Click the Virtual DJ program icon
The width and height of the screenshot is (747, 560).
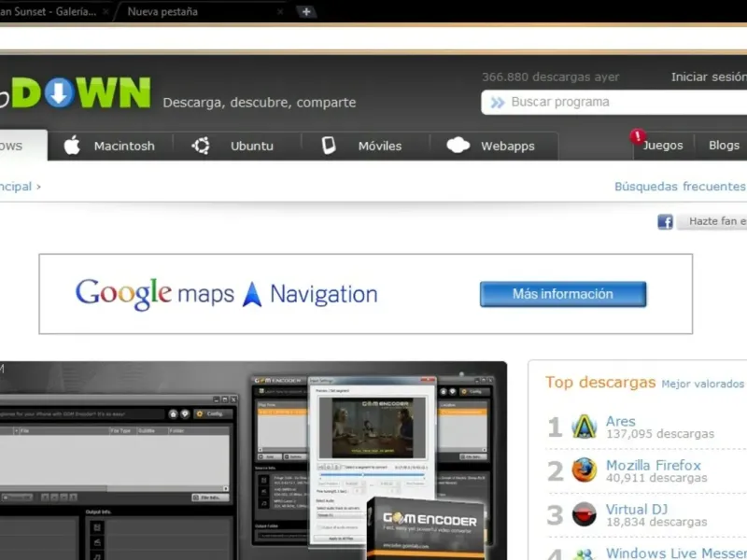coord(585,514)
